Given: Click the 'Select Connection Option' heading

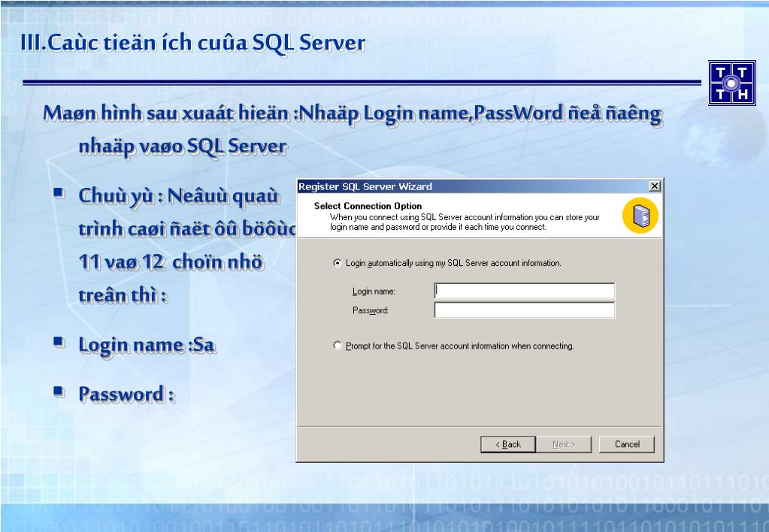Looking at the screenshot, I should click(368, 206).
